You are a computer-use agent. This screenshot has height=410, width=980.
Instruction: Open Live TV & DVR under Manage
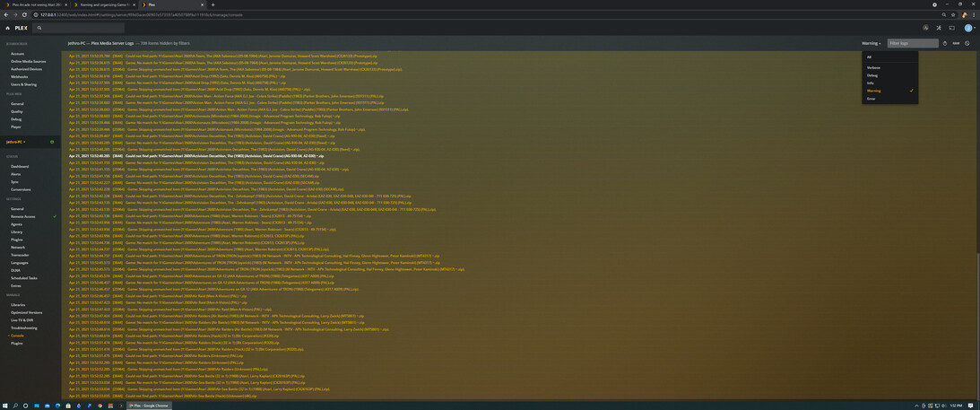[22, 319]
